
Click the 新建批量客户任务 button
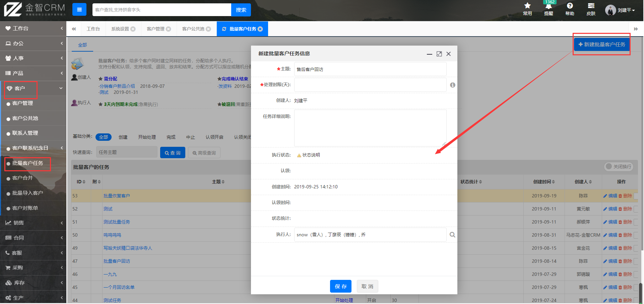[602, 45]
